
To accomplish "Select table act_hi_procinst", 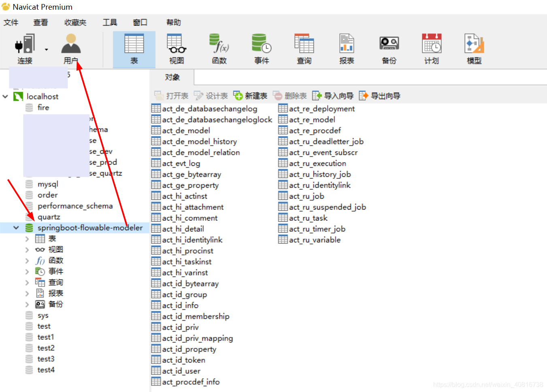I will (187, 251).
